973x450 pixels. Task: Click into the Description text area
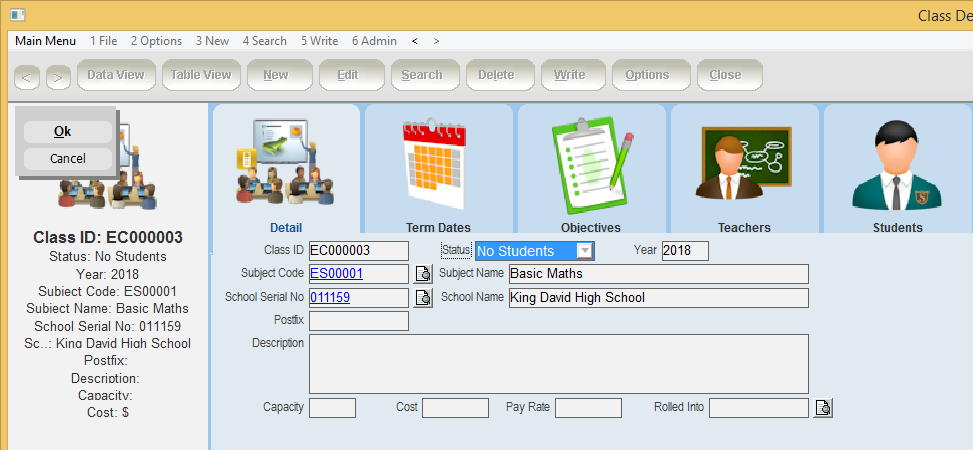(558, 364)
